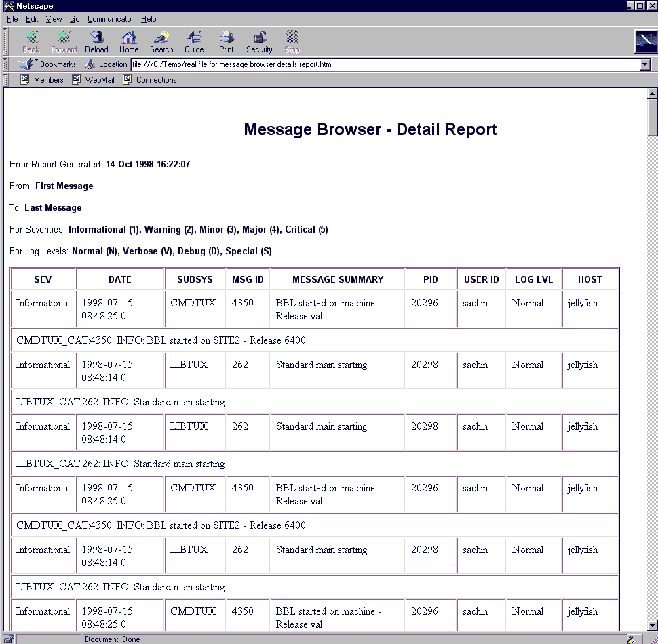This screenshot has height=644, width=658.
Task: Open the Go menu
Action: click(x=75, y=19)
